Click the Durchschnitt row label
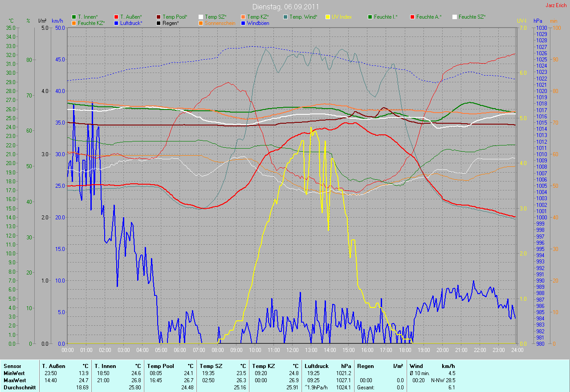This screenshot has height=392, width=570. click(18, 388)
